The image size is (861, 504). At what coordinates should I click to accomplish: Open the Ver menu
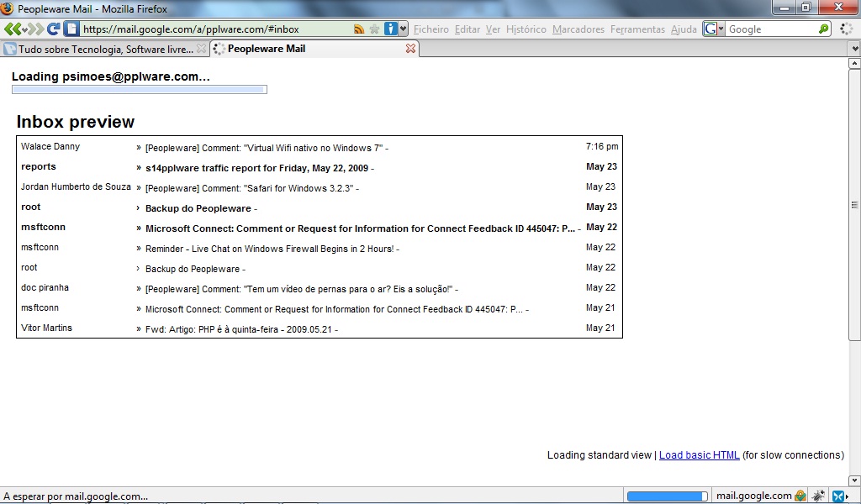point(493,29)
